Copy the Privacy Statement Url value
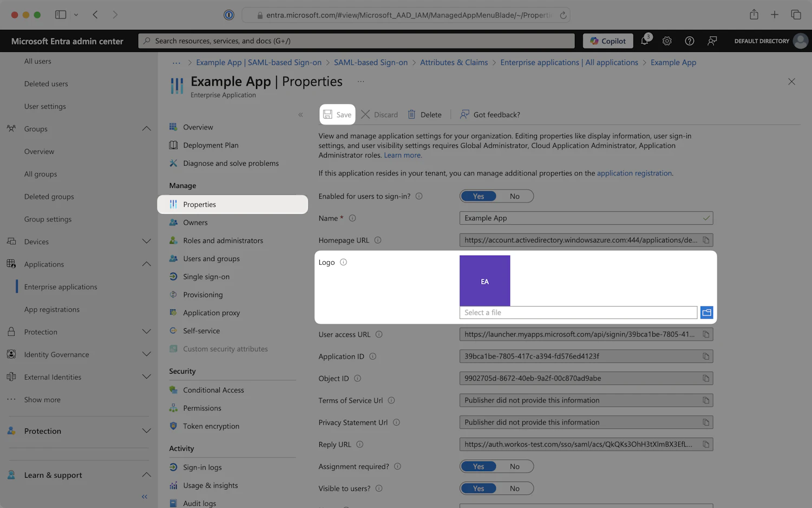Screen dimensions: 812x508 point(706,422)
